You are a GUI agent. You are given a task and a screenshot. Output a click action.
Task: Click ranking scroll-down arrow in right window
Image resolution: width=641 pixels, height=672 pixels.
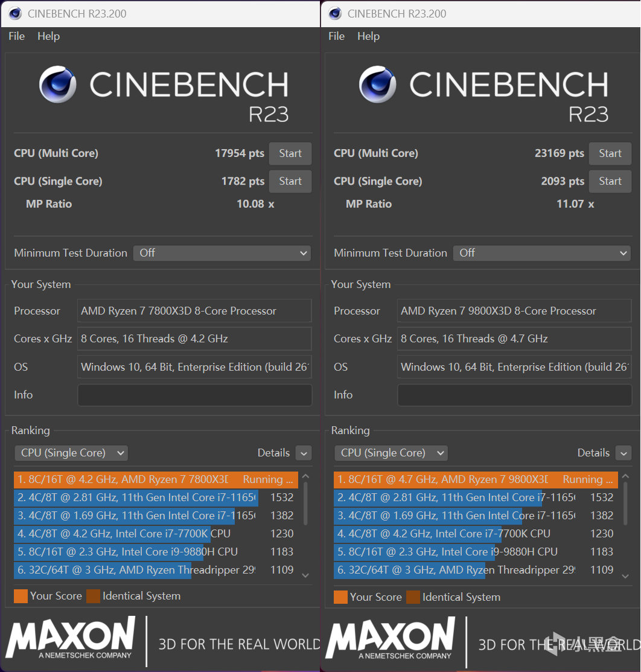625,577
